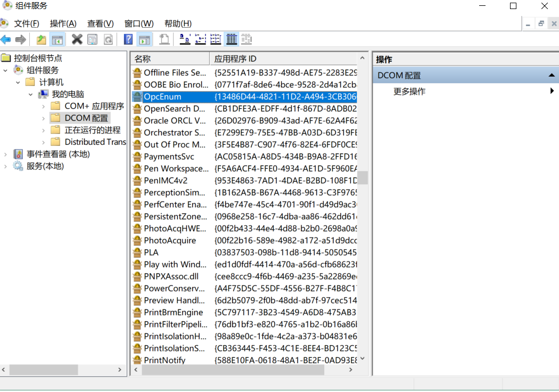Toggle Show/Hide Action Pane toolbar button
Viewport: 559px width, 392px height.
tap(144, 39)
